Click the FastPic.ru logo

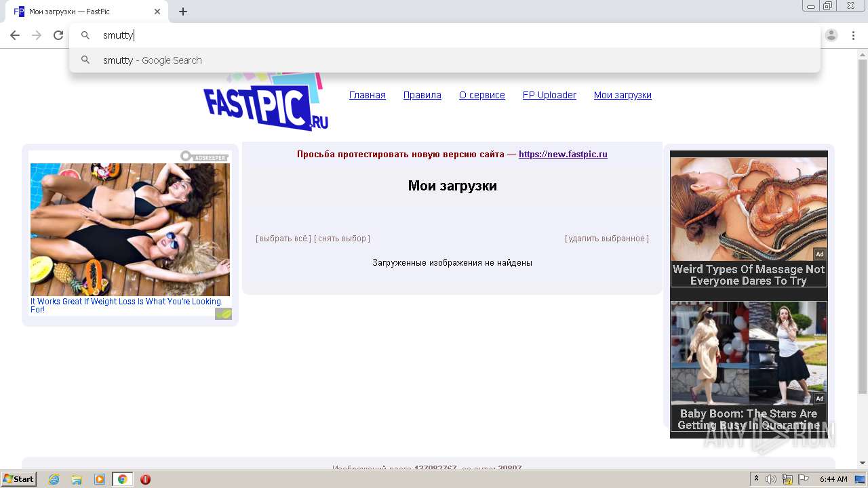point(266,102)
